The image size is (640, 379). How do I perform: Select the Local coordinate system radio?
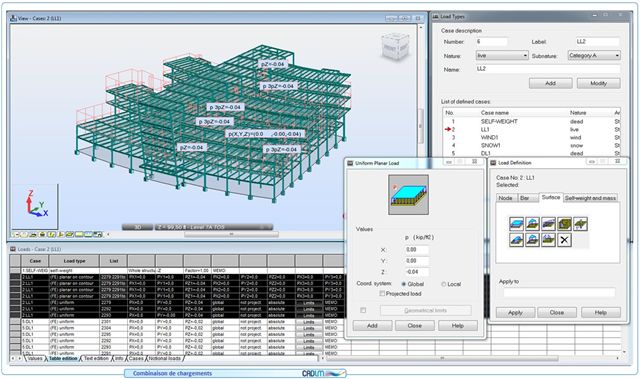point(443,284)
